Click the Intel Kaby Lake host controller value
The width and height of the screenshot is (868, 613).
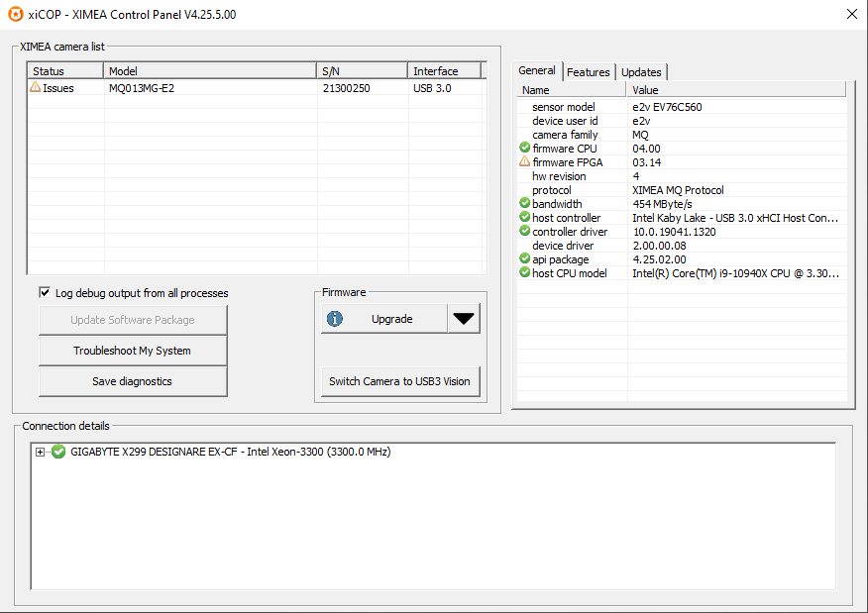735,218
